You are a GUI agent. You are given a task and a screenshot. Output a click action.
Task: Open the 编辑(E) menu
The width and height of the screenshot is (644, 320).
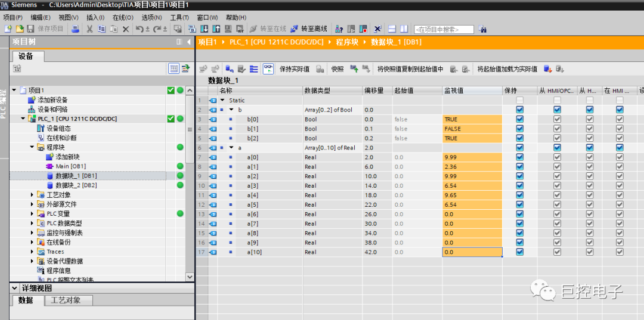tap(41, 17)
